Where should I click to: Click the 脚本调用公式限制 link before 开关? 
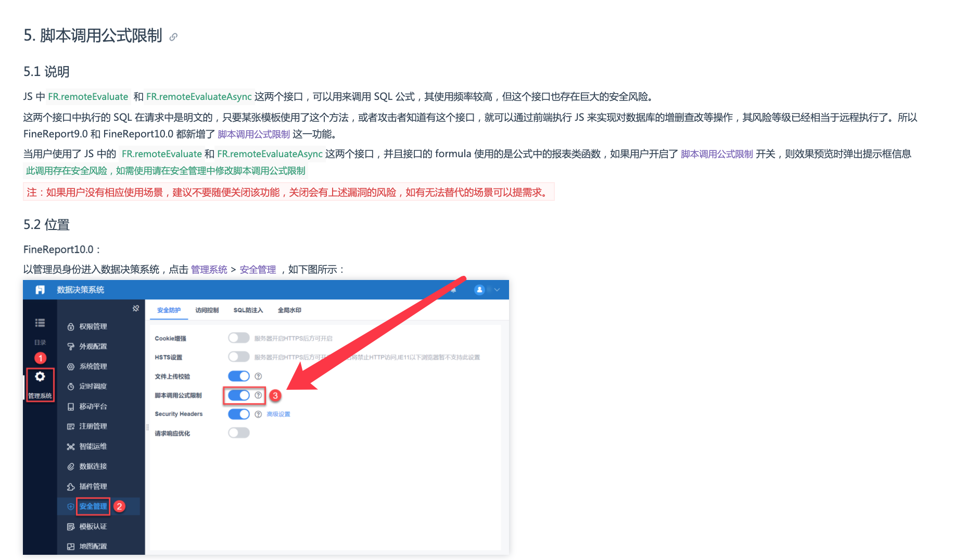(x=717, y=154)
